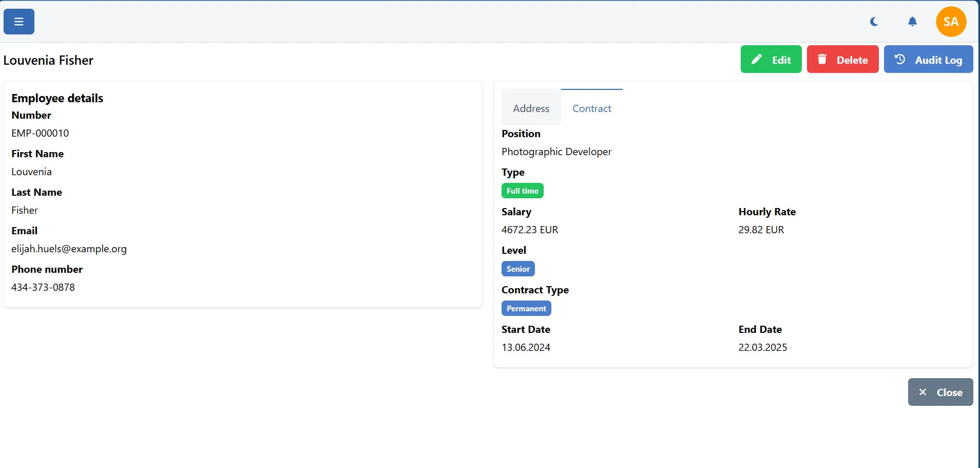Toggle dark mode moon icon
Image resolution: width=980 pixels, height=468 pixels.
(x=874, y=22)
